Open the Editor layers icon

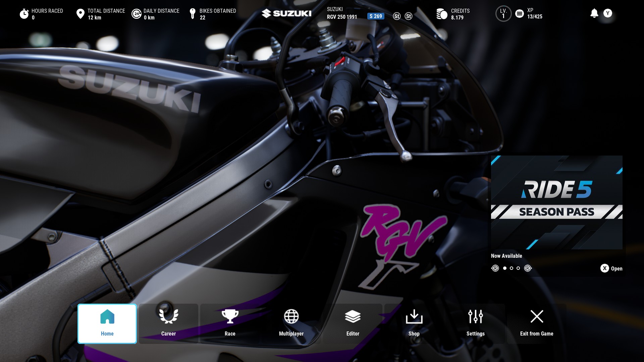[x=353, y=316]
